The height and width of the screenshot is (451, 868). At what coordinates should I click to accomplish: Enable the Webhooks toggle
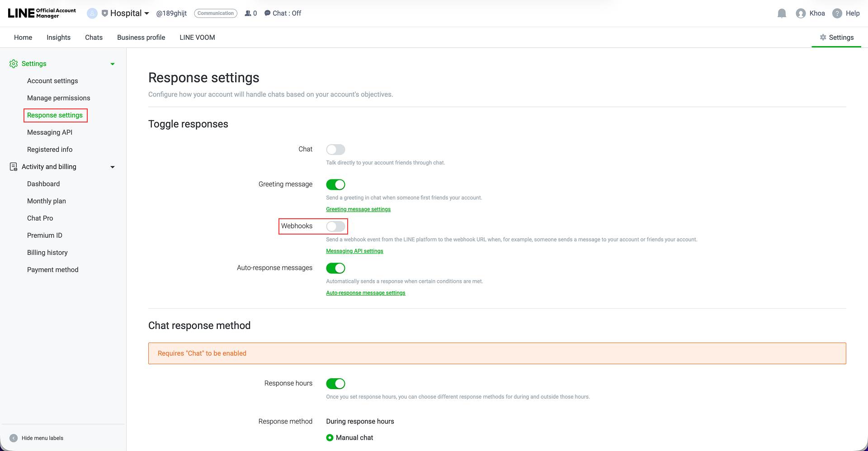click(335, 226)
